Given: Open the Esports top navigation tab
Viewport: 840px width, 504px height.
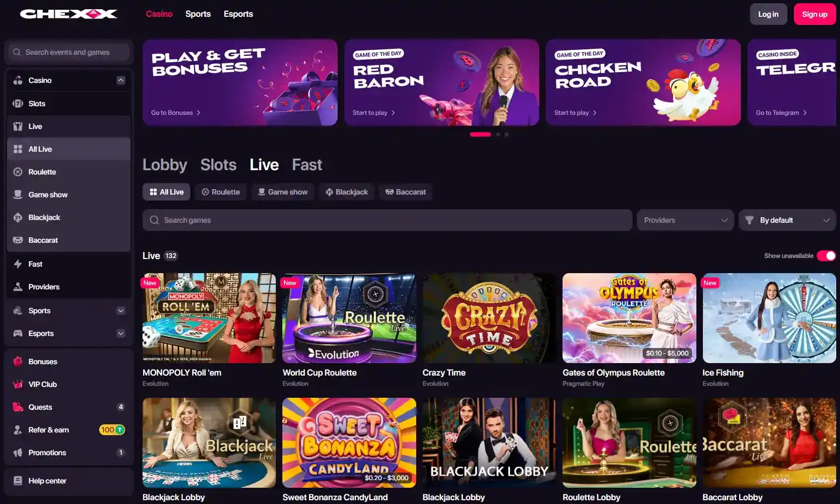Looking at the screenshot, I should tap(238, 14).
